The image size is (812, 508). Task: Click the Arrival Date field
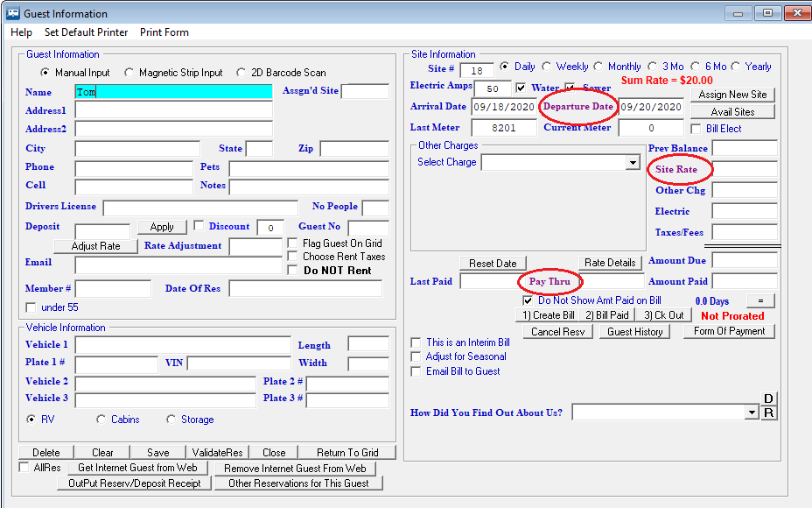click(504, 107)
